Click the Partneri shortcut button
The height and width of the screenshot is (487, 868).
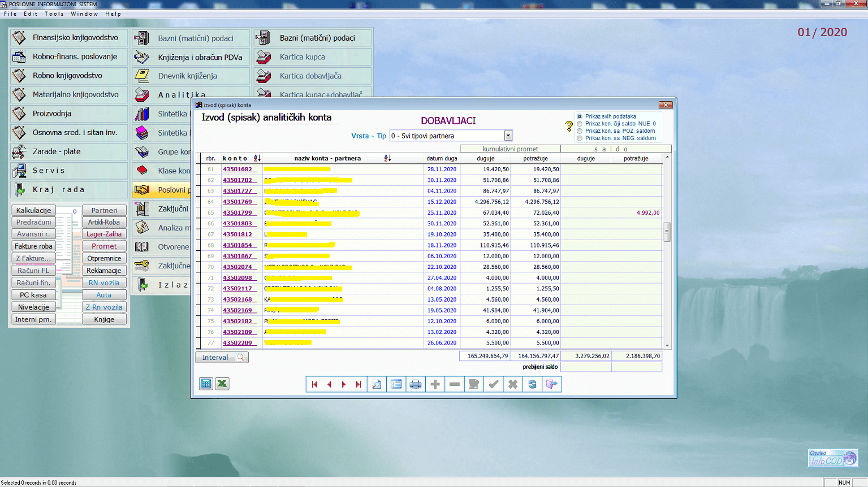coord(104,210)
